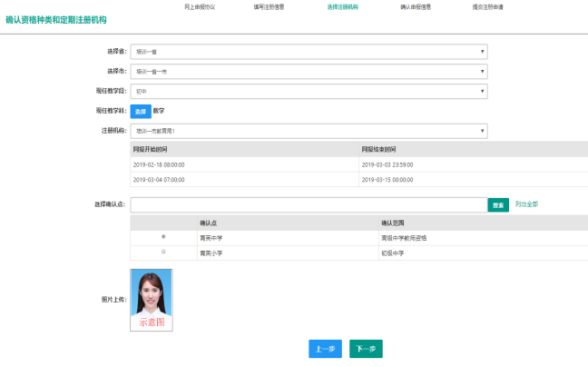Screen dimensions: 588x367
Task: Open the 选择省 province dropdown
Action: tap(309, 52)
